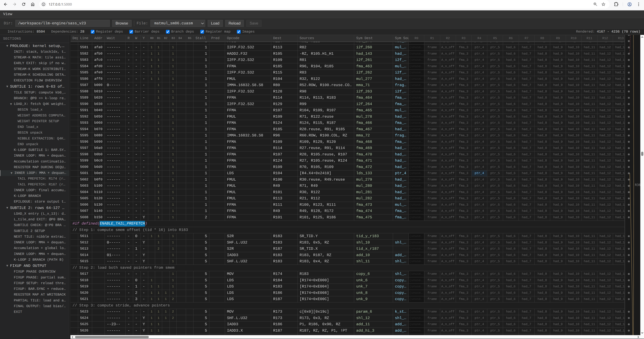Screen dimensions: 644x339
Task: Open the View menu
Action: tap(8, 14)
